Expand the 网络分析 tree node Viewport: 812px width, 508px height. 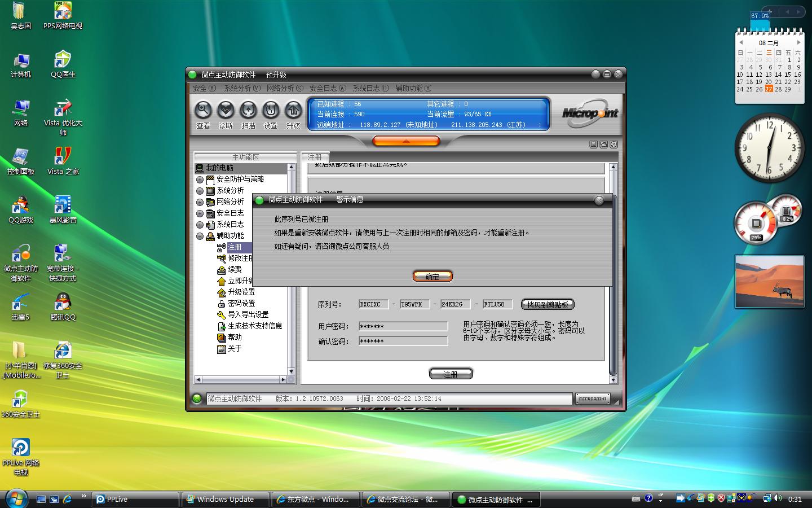click(x=200, y=202)
